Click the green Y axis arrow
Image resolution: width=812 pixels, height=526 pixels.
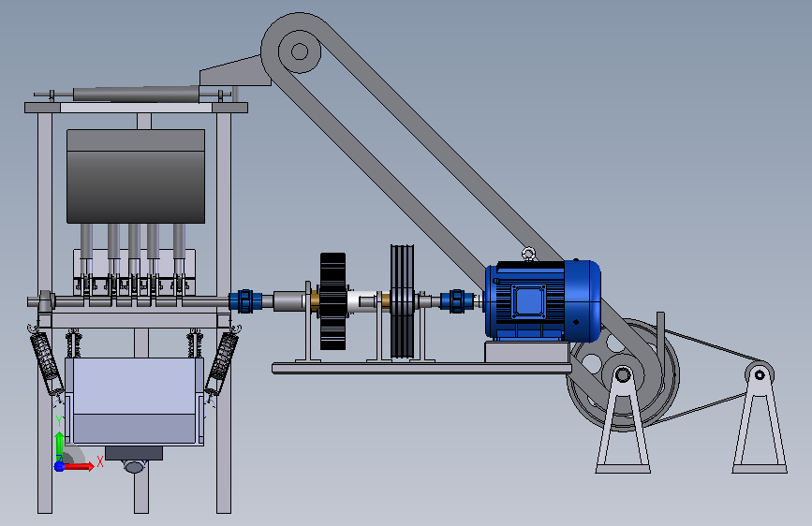pos(59,445)
